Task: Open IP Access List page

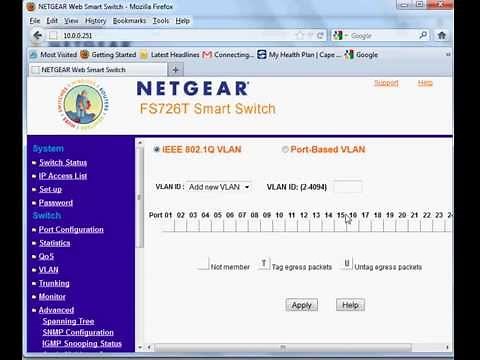Action: pyautogui.click(x=63, y=176)
